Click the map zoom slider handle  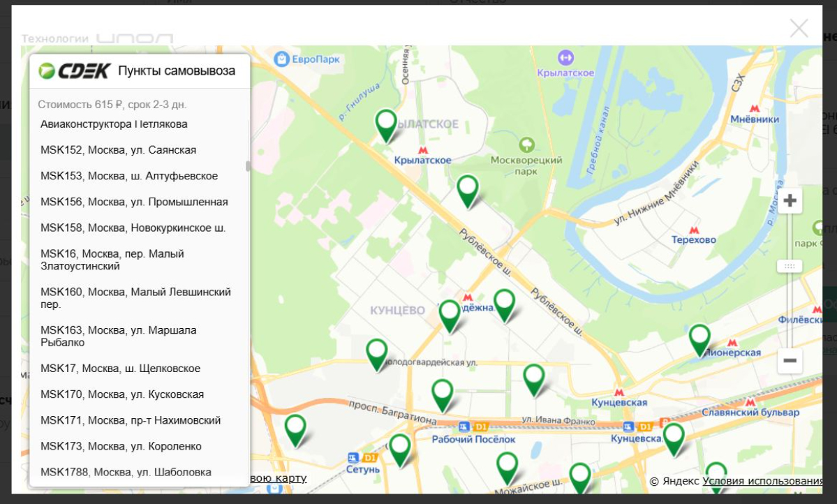790,266
